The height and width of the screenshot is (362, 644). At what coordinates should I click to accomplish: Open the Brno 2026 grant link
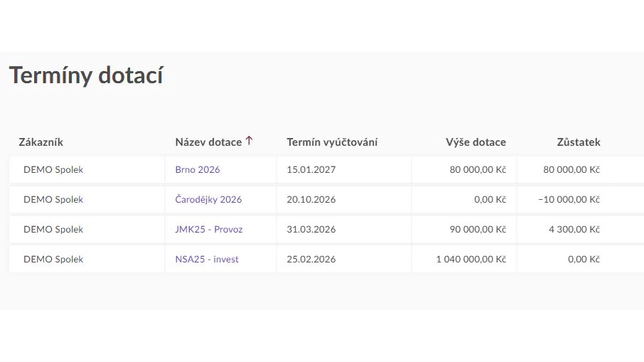[198, 169]
